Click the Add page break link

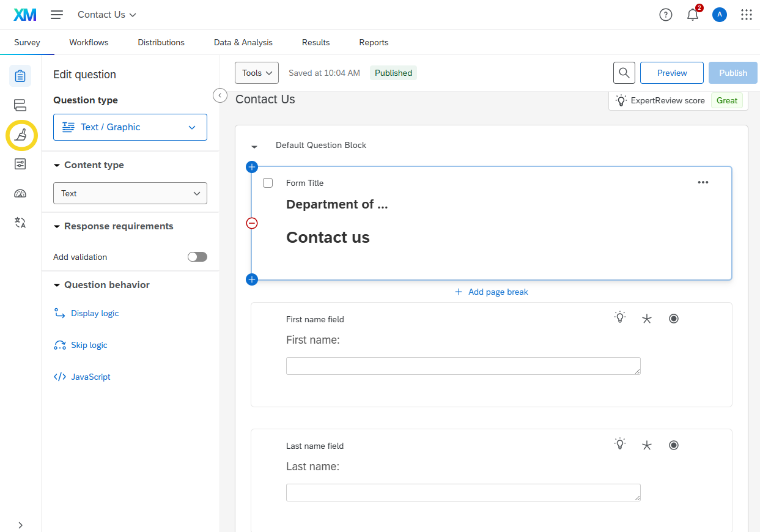click(498, 292)
